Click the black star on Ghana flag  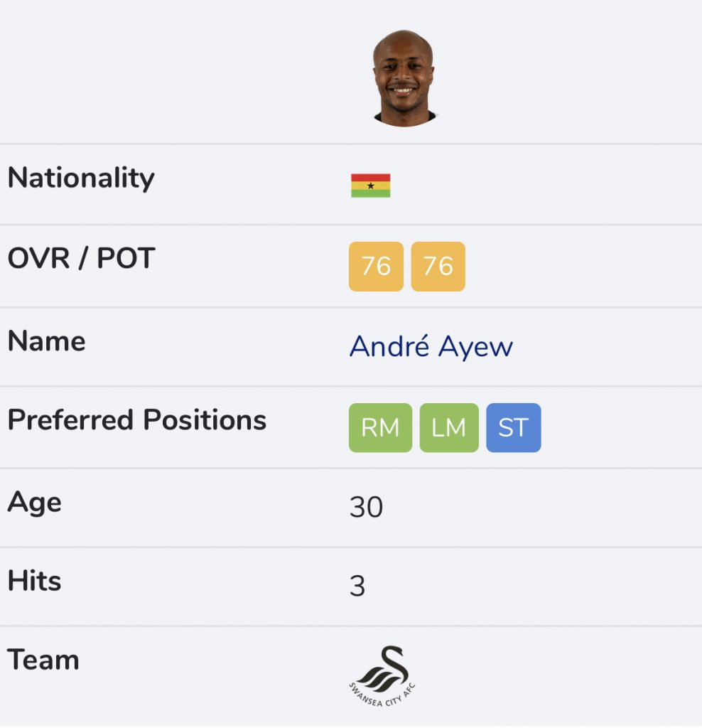point(371,186)
